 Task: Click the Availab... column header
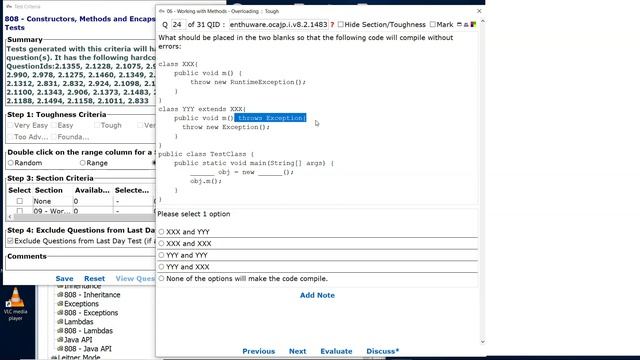click(x=92, y=190)
